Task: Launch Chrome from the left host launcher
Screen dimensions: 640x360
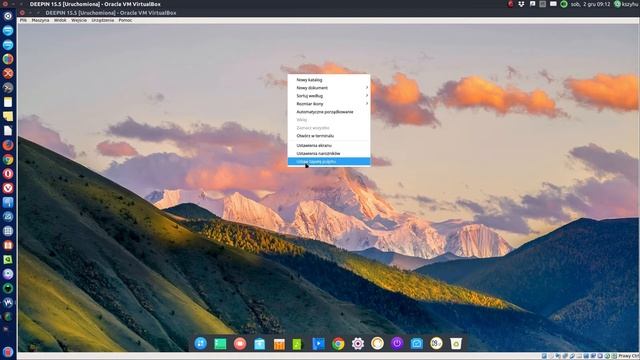Action: pos(8,160)
